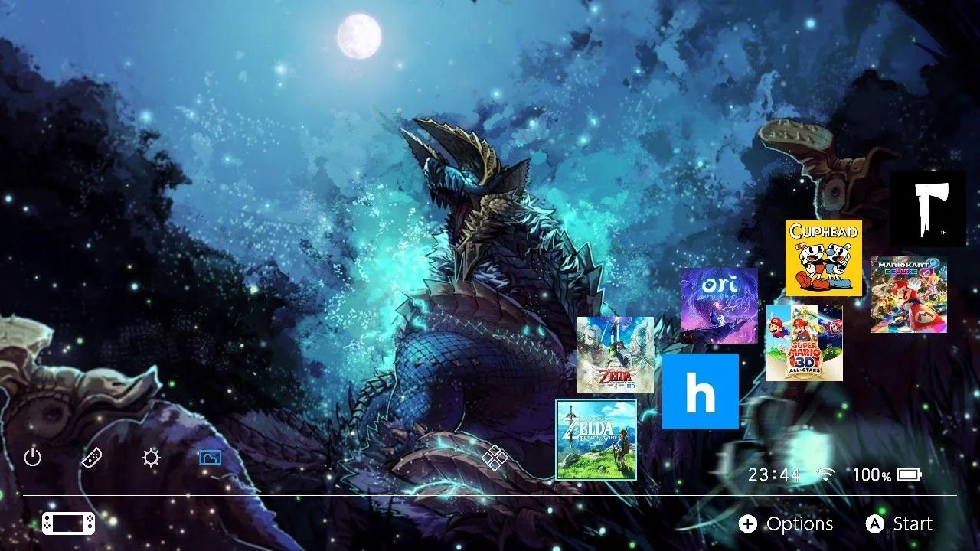Select Ori and the Will of the Wisps
Image resolution: width=980 pixels, height=551 pixels.
point(720,305)
